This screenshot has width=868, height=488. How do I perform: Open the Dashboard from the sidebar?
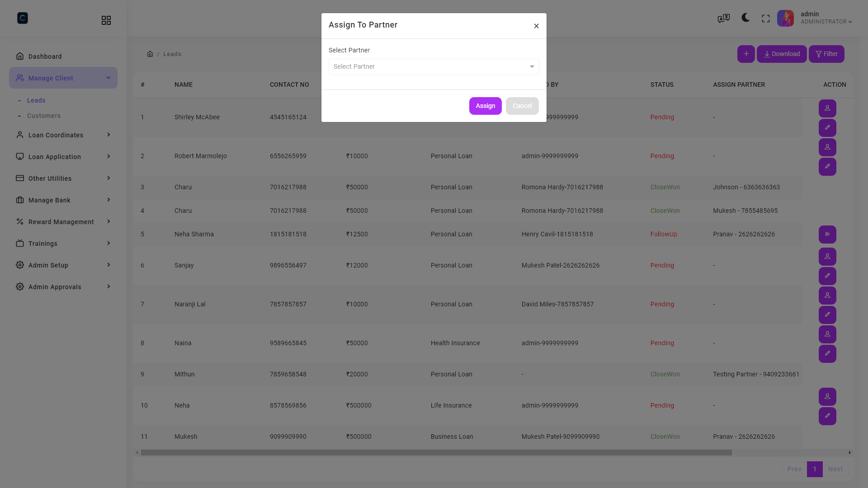(45, 56)
